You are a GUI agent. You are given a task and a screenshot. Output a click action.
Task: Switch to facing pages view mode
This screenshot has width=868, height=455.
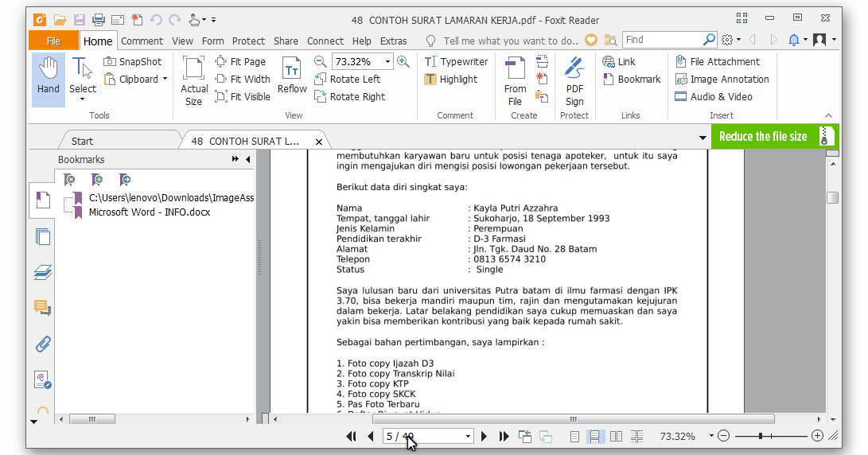616,436
